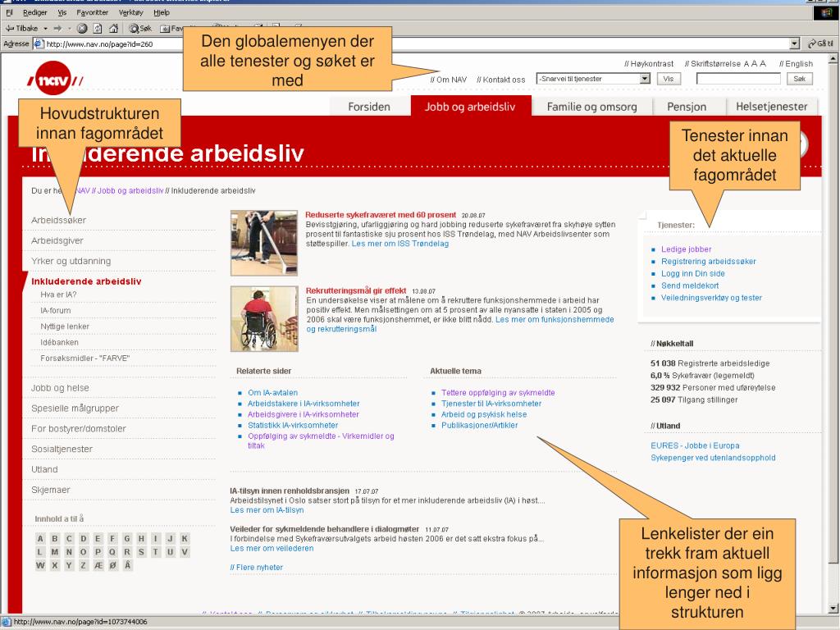Open the Kontakt oss link
The height and width of the screenshot is (630, 840).
pos(501,80)
